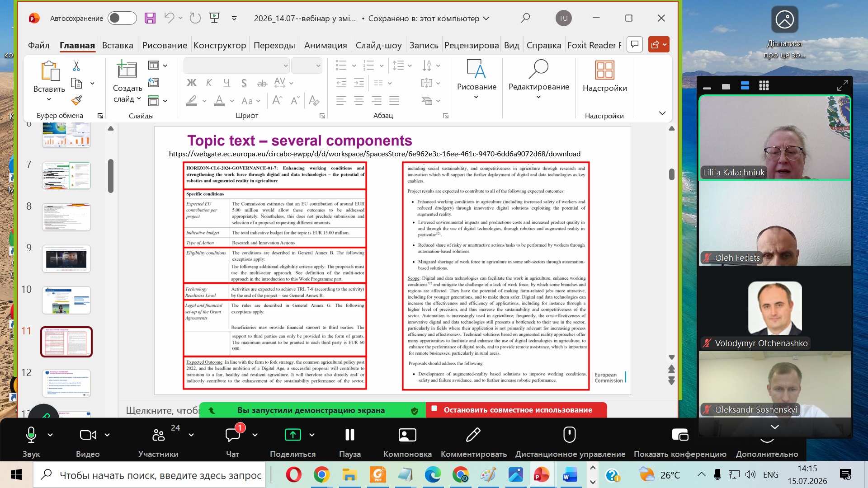868x488 pixels.
Task: Click the Windows search box
Action: [149, 475]
